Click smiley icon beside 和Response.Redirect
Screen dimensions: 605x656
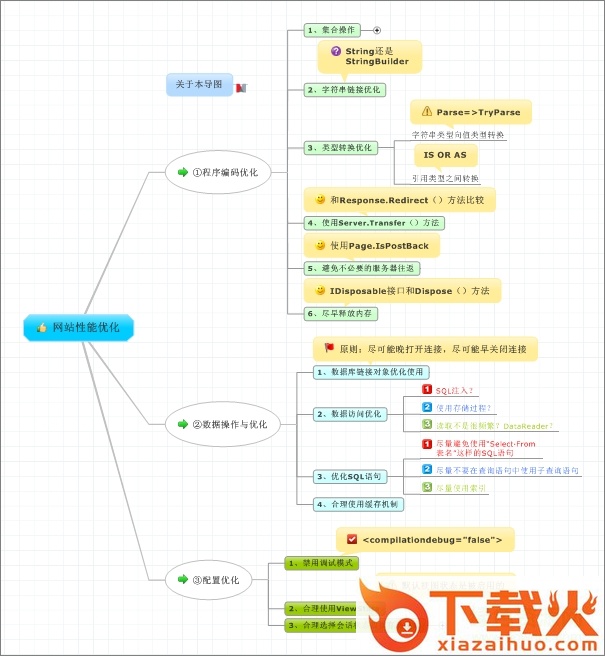coord(320,200)
